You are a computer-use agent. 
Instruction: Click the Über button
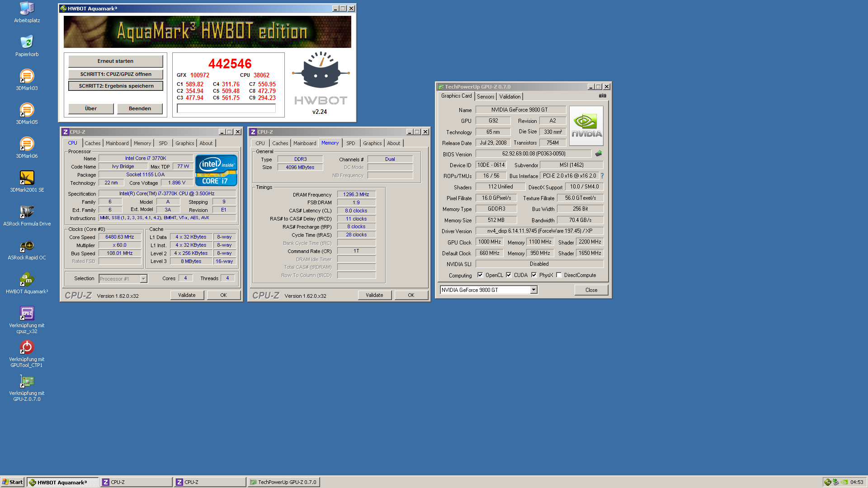[x=91, y=108]
